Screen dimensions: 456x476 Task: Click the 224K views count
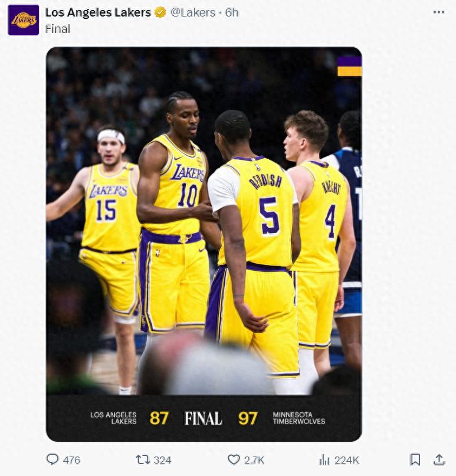pos(347,460)
